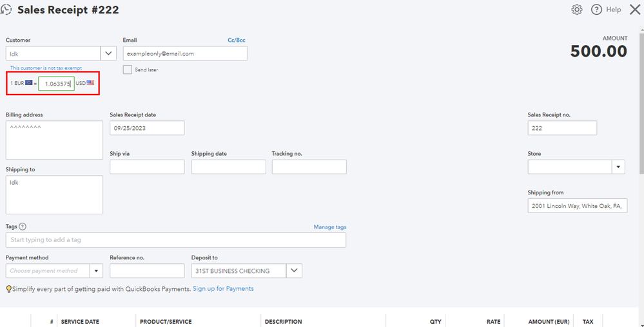Screen dimensions: 644x327
Task: Click the Tags help info icon
Action: (23, 227)
